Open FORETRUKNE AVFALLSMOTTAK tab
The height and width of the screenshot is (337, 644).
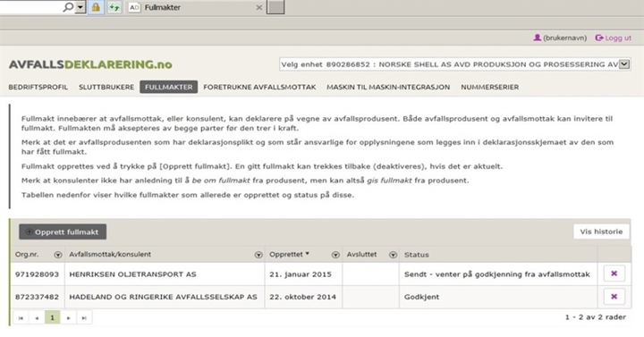pos(259,87)
